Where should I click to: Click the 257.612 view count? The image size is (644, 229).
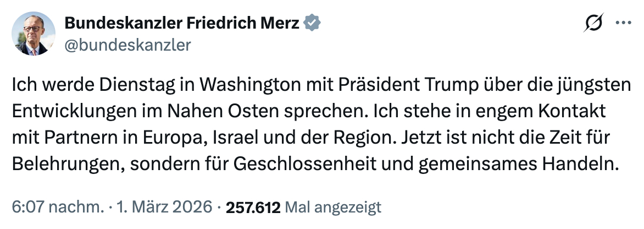click(x=253, y=207)
